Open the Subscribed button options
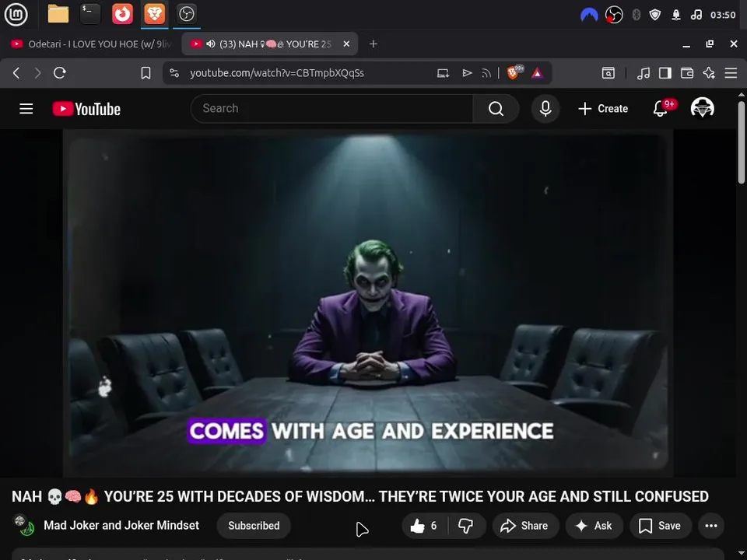The height and width of the screenshot is (560, 747). 254,526
